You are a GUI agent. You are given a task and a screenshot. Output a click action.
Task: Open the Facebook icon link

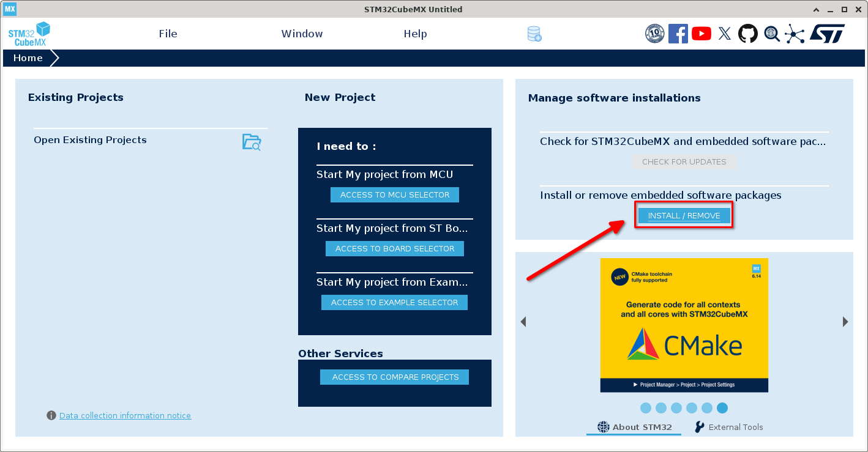coord(678,34)
